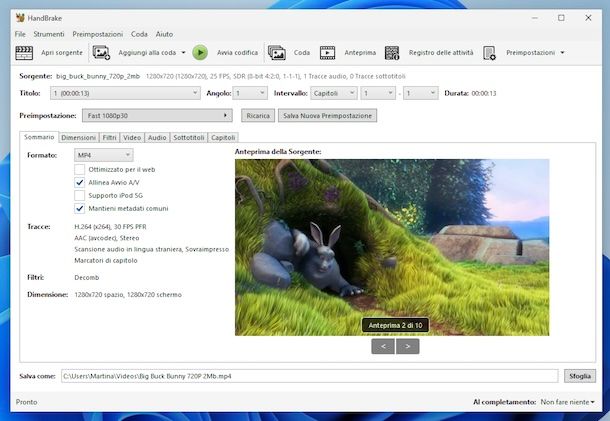Viewport: 610px width, 421px height.
Task: Click the Salva come file path field
Action: 308,376
